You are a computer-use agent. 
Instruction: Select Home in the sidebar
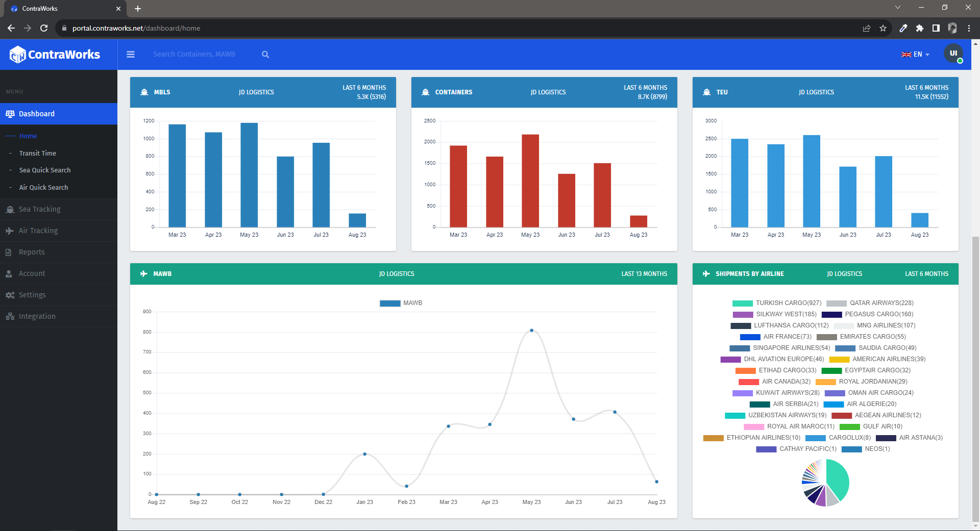[28, 136]
